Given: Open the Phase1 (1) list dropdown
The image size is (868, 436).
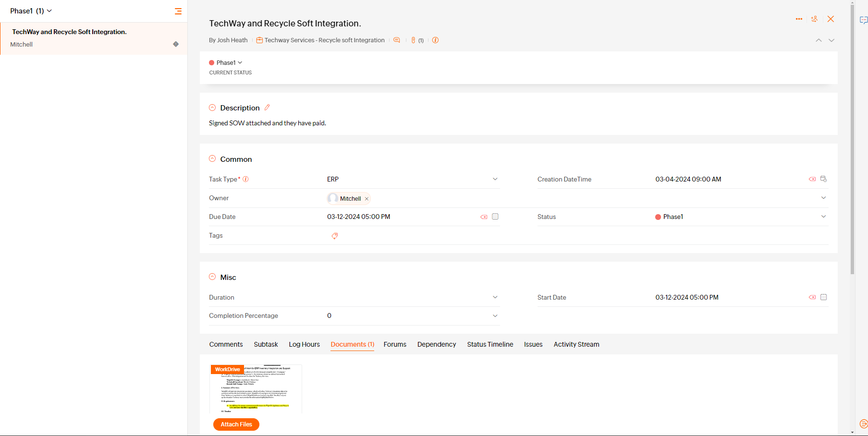Looking at the screenshot, I should coord(31,11).
